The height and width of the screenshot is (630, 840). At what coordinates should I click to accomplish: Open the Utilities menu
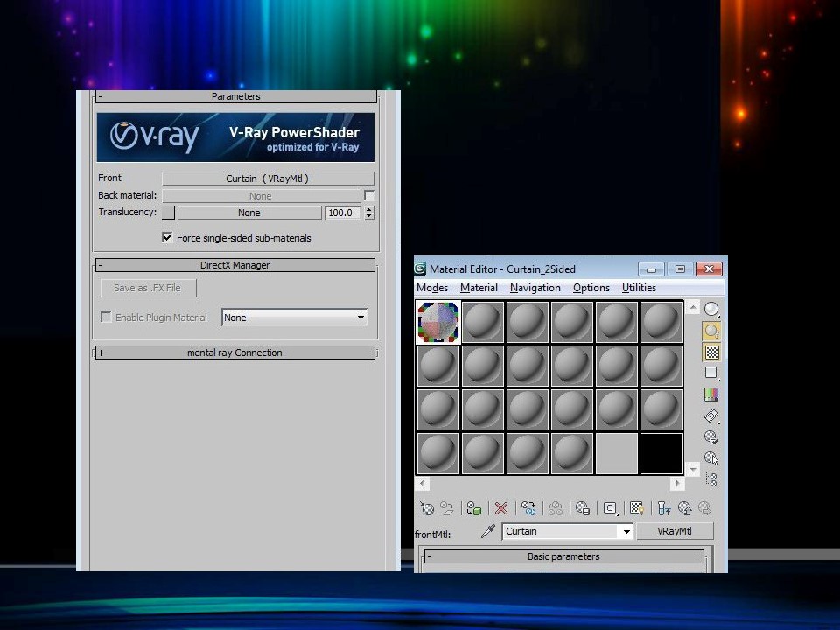click(639, 288)
